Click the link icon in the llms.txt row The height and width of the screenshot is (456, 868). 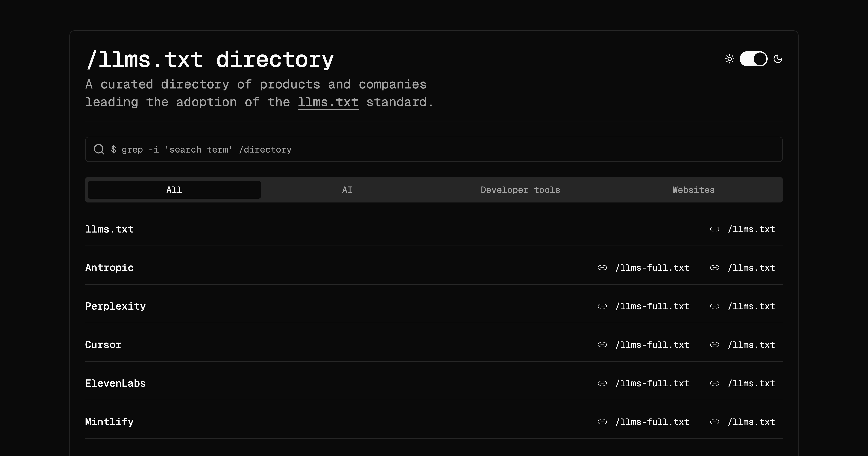coord(714,229)
